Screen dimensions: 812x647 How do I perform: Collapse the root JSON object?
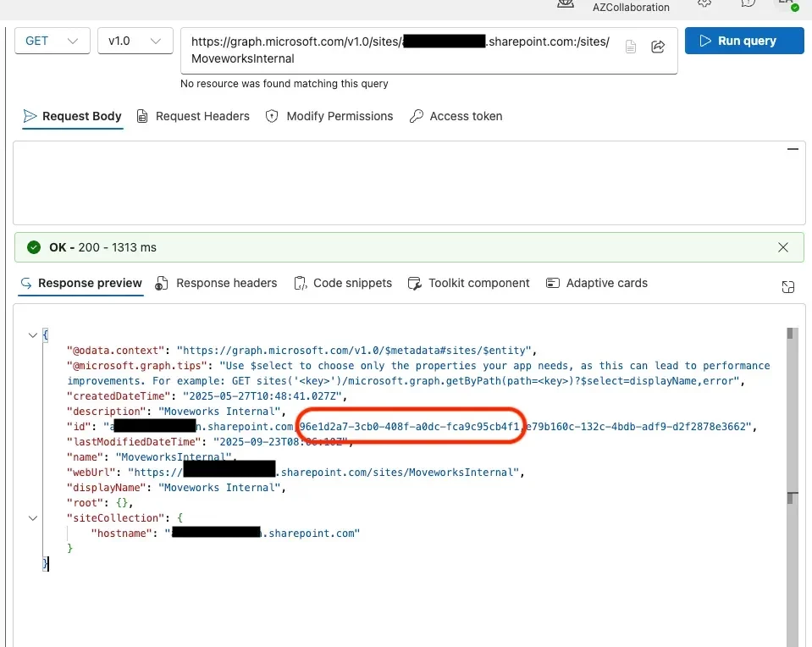point(33,335)
